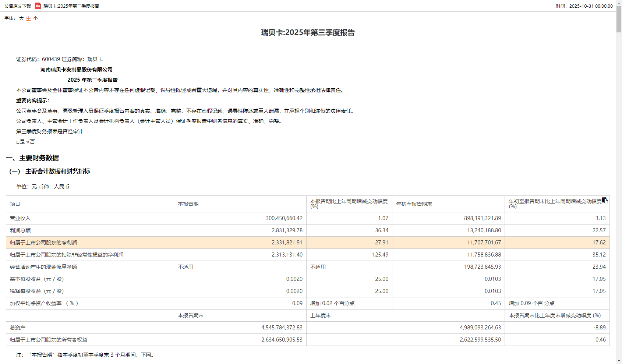Click the 项目 column header cell
The image size is (622, 364).
tap(15, 204)
